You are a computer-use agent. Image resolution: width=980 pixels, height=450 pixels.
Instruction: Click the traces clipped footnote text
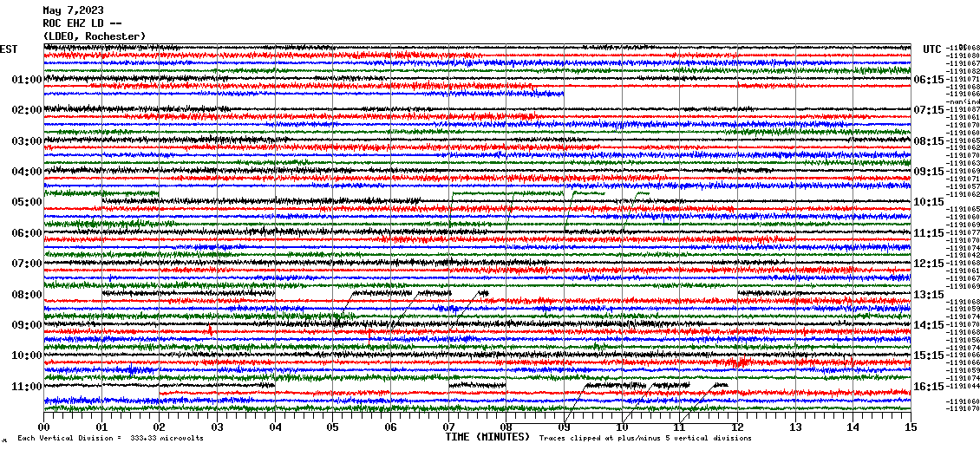[645, 439]
